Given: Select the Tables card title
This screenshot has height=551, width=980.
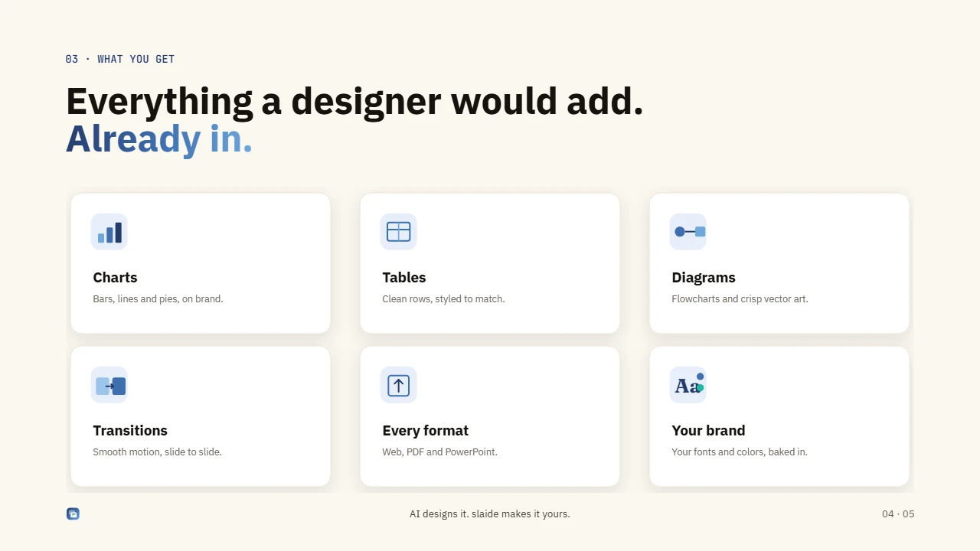Looking at the screenshot, I should 404,277.
